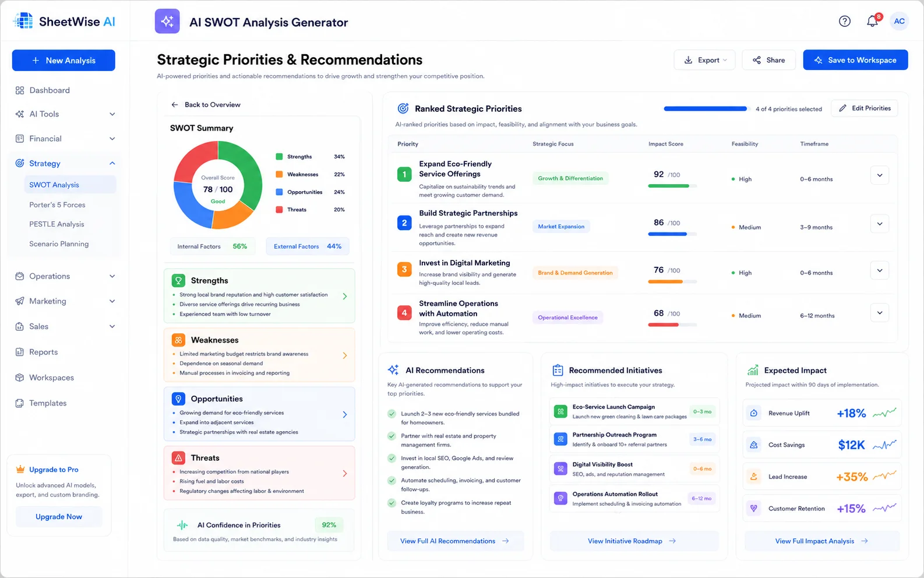Viewport: 924px width, 578px height.
Task: Select the Internal Factors 56% toggle
Action: pos(213,246)
